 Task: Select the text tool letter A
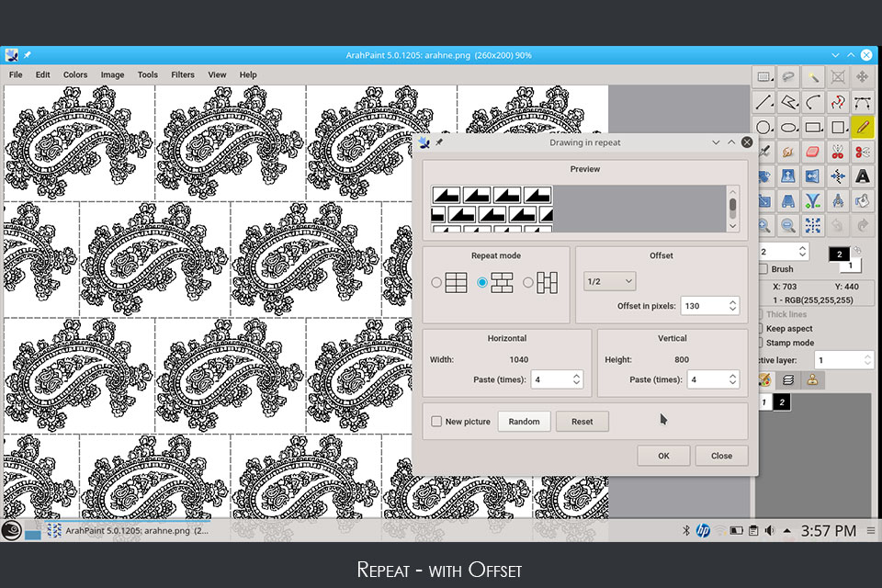(863, 176)
